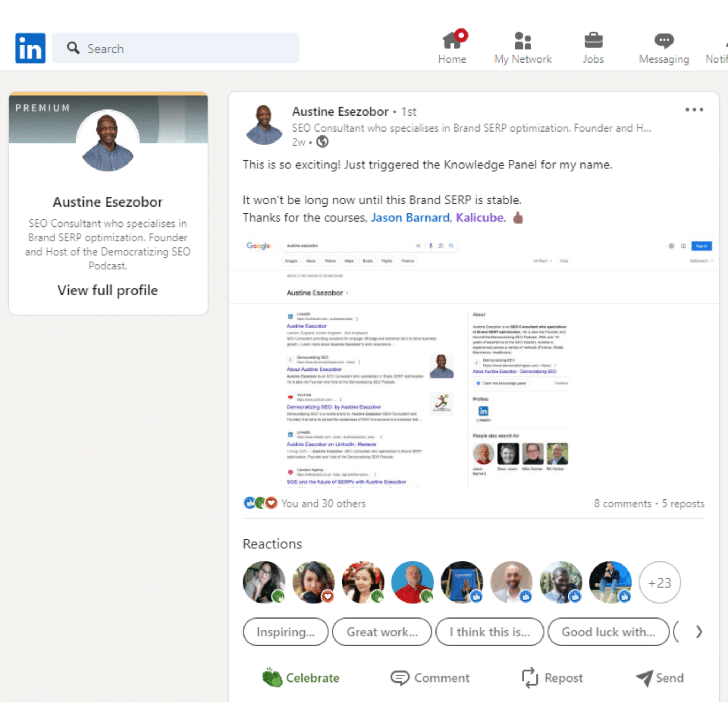Click the bald bearded reactor avatar
728x728 pixels.
click(511, 582)
